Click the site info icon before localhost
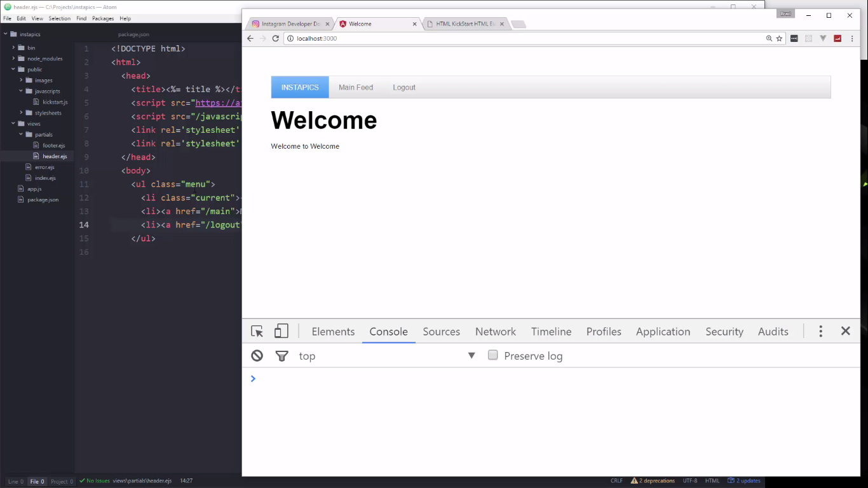The width and height of the screenshot is (868, 488). pyautogui.click(x=290, y=38)
